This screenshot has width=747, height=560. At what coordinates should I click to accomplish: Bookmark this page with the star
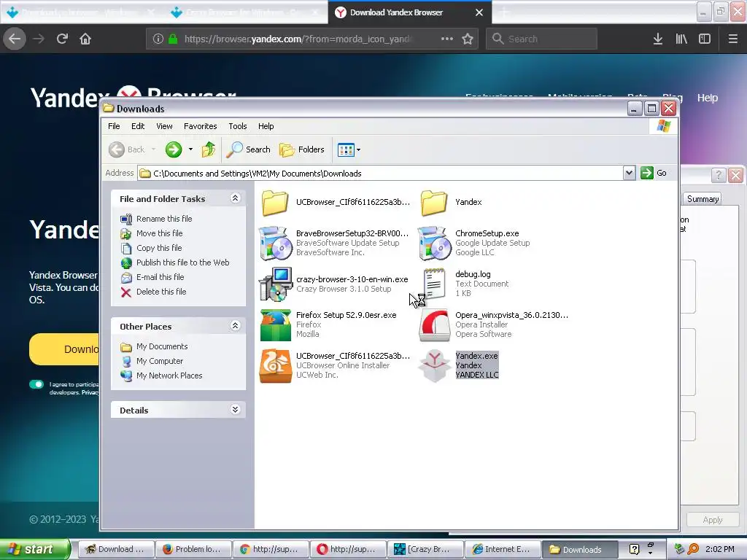[468, 39]
